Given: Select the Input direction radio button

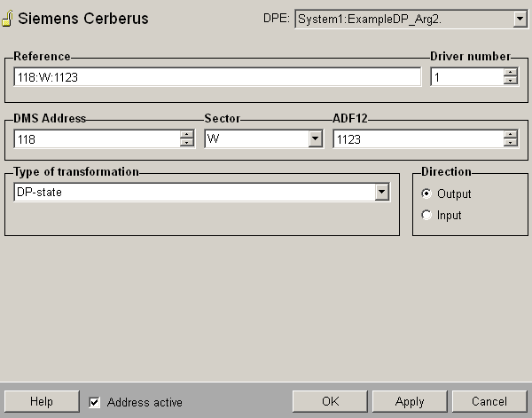Looking at the screenshot, I should pos(426,215).
